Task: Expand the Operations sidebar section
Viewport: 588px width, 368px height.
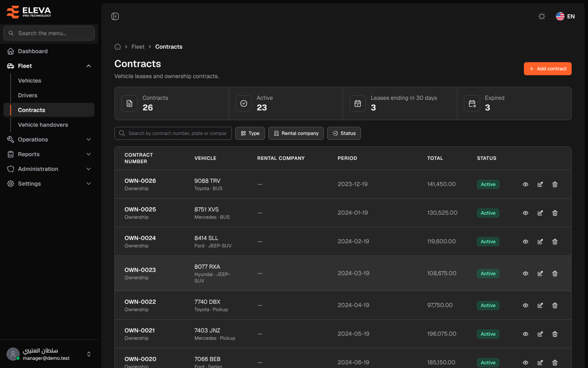Action: pos(49,139)
